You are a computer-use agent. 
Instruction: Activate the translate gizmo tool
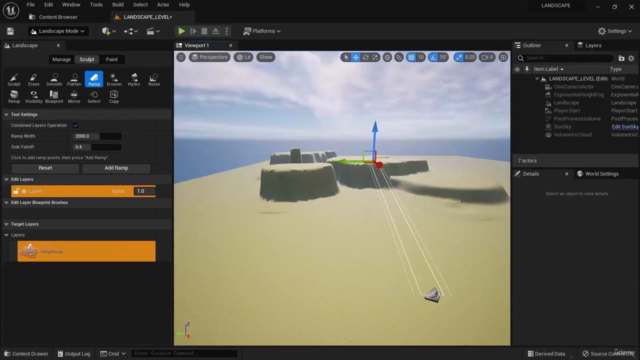[x=356, y=57]
